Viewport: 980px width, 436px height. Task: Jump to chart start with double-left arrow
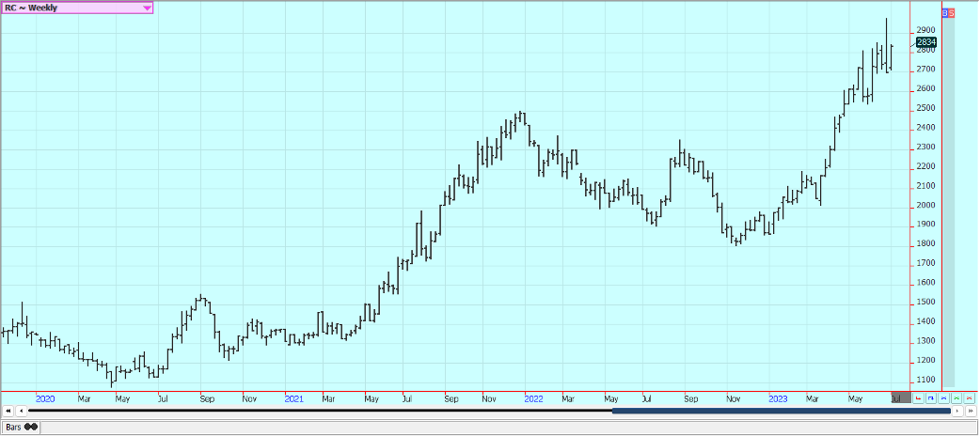click(x=8, y=411)
